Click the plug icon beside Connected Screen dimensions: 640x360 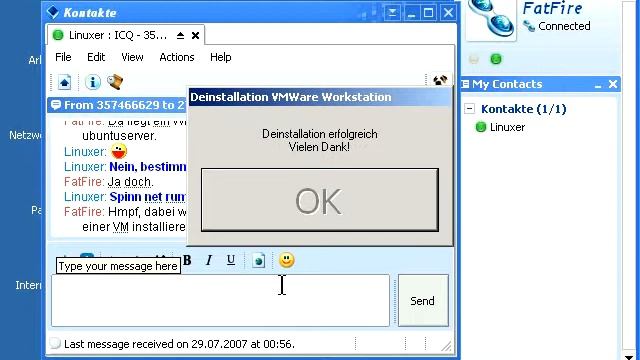pyautogui.click(x=529, y=26)
